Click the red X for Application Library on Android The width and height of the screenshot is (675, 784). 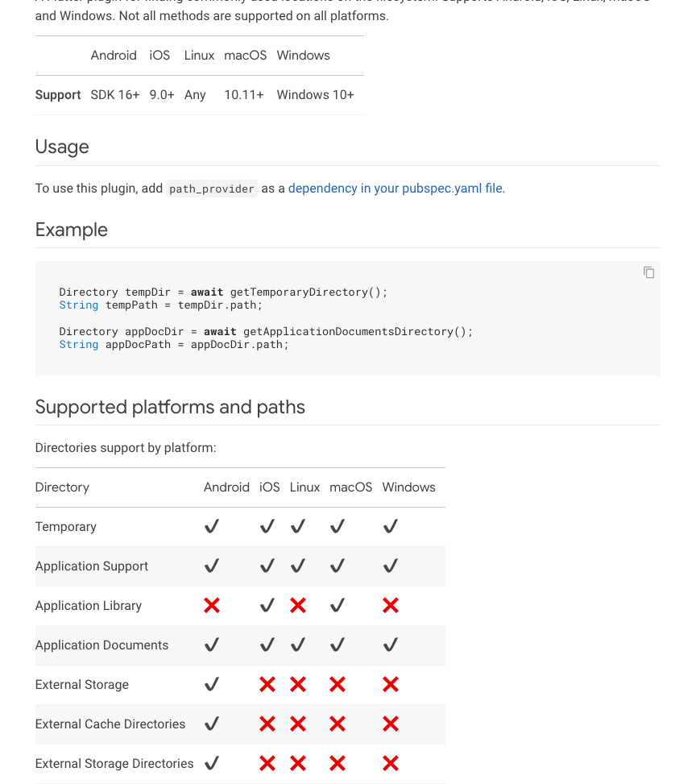point(212,605)
